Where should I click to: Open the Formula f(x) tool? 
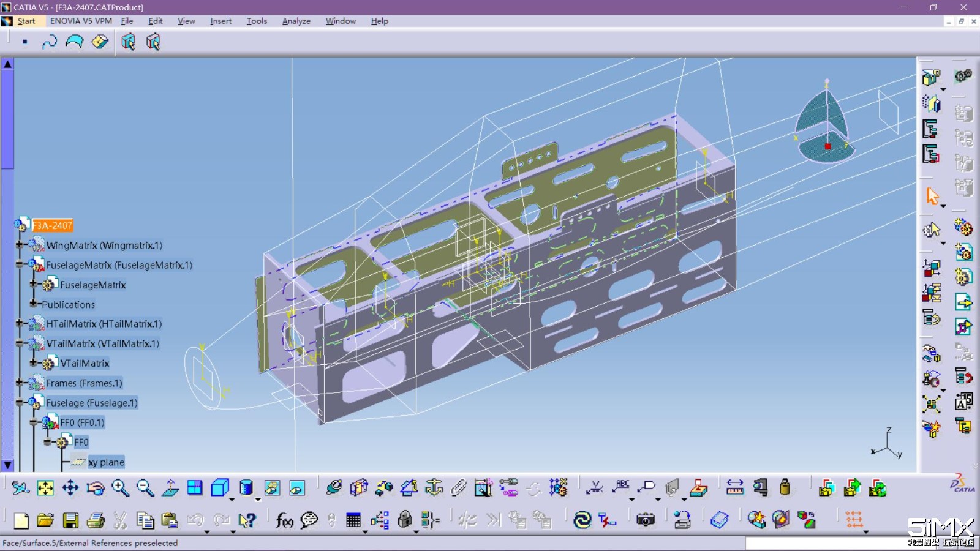(284, 520)
